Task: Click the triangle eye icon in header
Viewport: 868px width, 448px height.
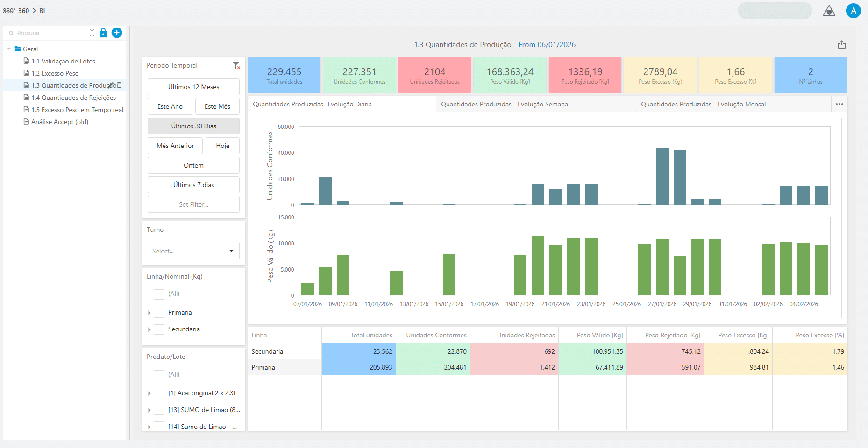Action: [x=829, y=11]
